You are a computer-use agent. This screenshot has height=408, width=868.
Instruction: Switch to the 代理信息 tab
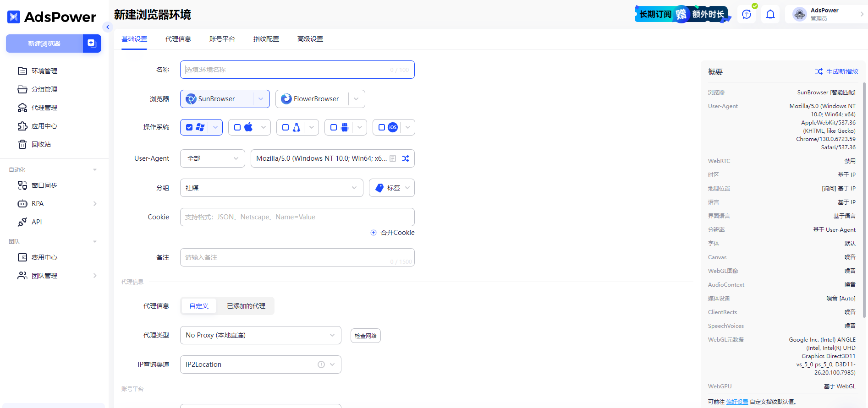coord(178,39)
